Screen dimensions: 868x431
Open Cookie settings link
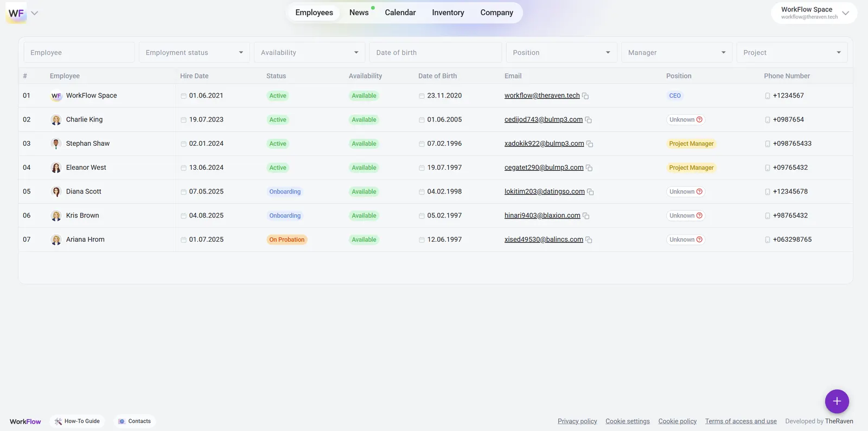628,421
